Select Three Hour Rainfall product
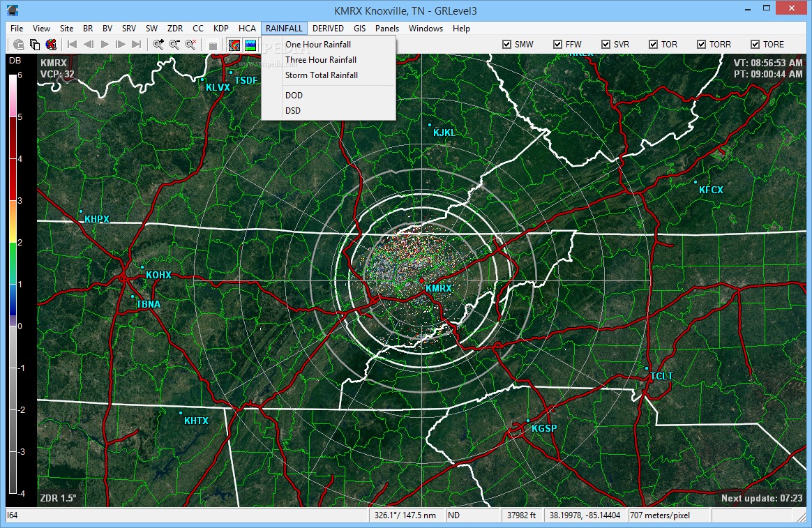 click(x=329, y=60)
